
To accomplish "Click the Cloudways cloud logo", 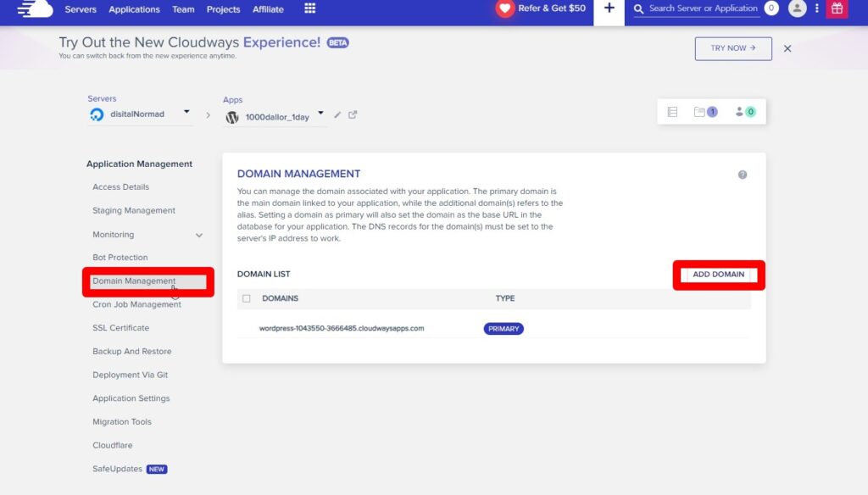I will pyautogui.click(x=35, y=8).
